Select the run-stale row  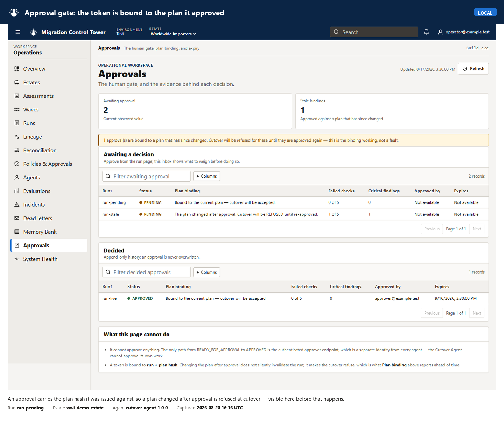pyautogui.click(x=293, y=214)
